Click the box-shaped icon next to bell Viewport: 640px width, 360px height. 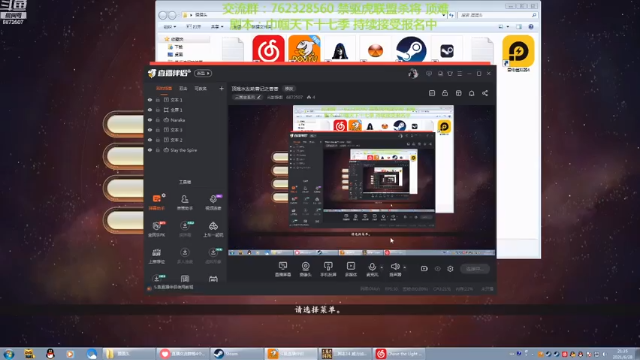tap(458, 93)
